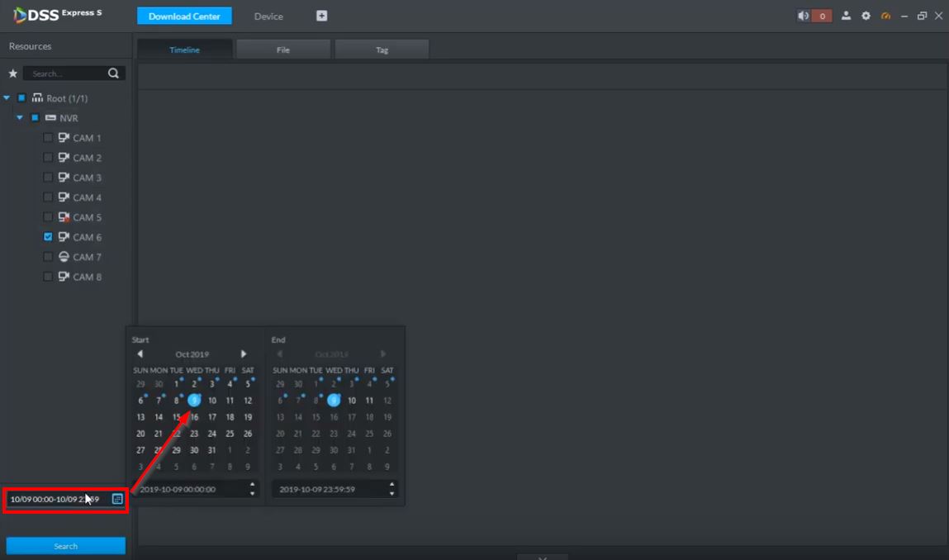
Task: Check the CAM 5 checkbox
Action: pos(48,216)
